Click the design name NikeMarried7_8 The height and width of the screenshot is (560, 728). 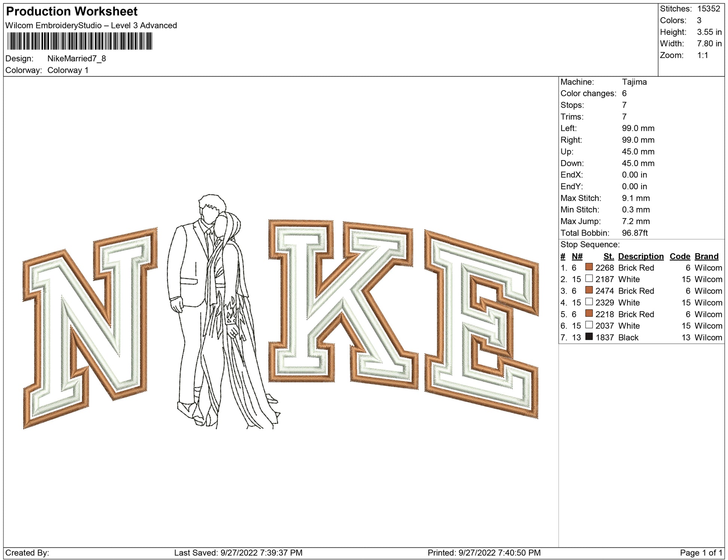pos(77,58)
